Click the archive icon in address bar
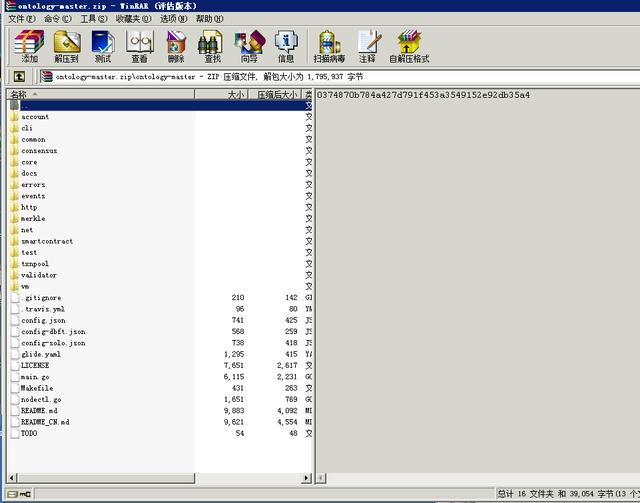Viewport: 640px width, 503px height. coord(47,76)
